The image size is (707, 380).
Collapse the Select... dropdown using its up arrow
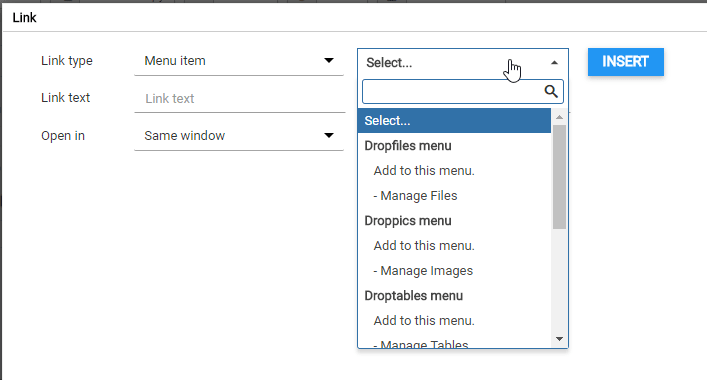tap(555, 63)
